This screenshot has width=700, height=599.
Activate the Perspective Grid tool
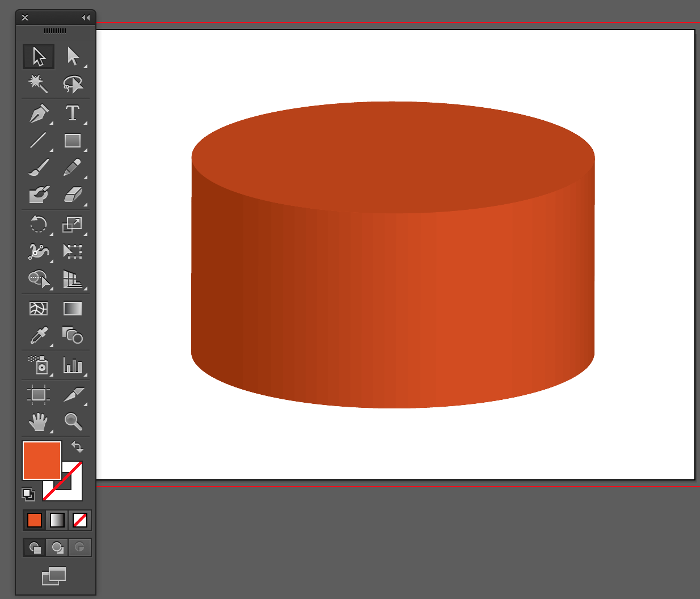[73, 279]
